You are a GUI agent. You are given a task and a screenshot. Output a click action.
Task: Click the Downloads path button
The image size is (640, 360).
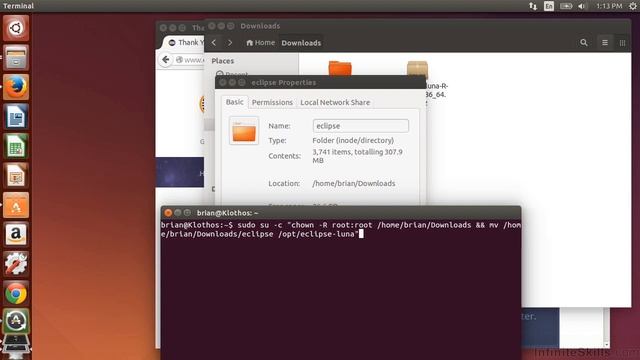[x=301, y=42]
